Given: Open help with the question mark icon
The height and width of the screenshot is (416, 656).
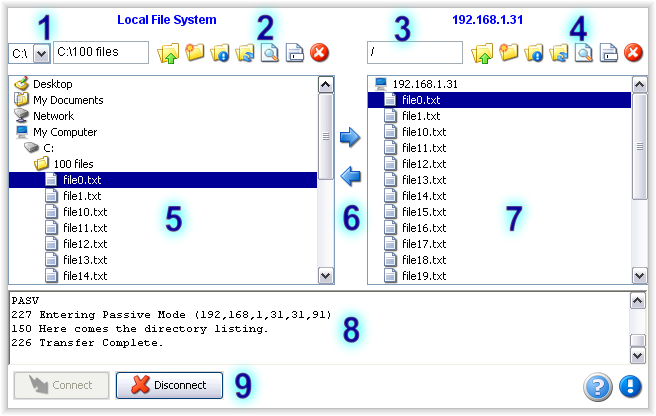Looking at the screenshot, I should click(x=598, y=387).
